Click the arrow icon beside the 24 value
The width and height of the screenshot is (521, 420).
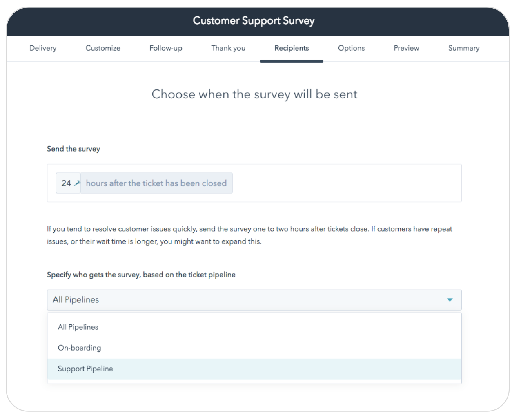[x=77, y=183]
